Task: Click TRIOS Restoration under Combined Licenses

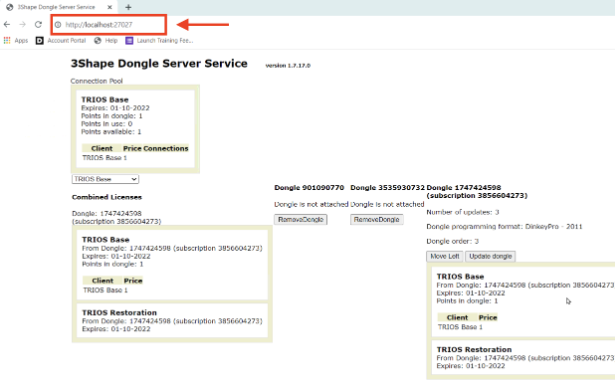Action: coord(119,313)
